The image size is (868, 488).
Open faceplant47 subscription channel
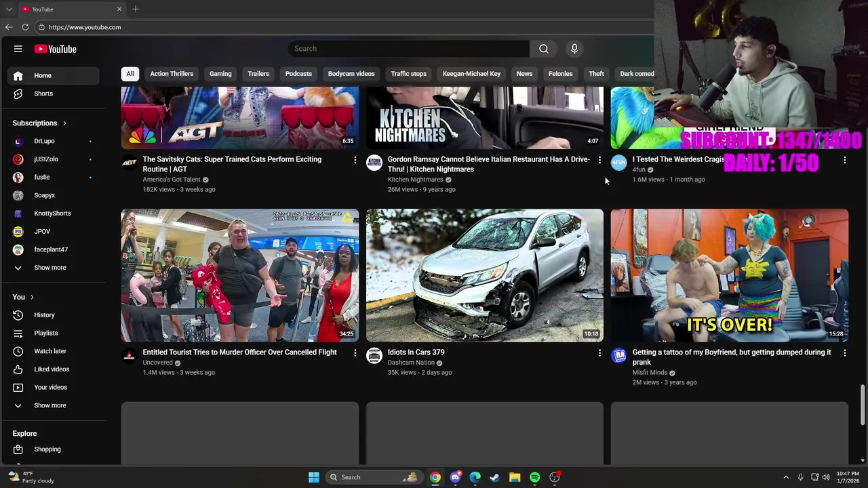tap(53, 249)
